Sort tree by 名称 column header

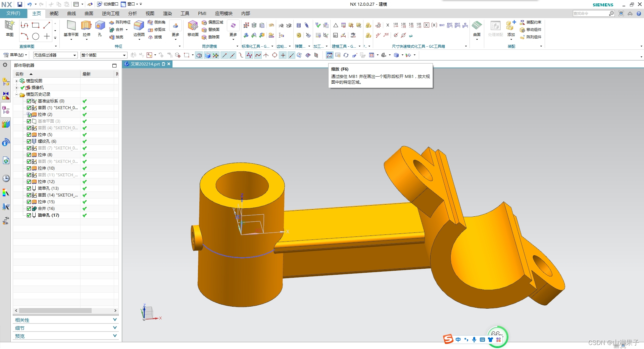click(47, 74)
